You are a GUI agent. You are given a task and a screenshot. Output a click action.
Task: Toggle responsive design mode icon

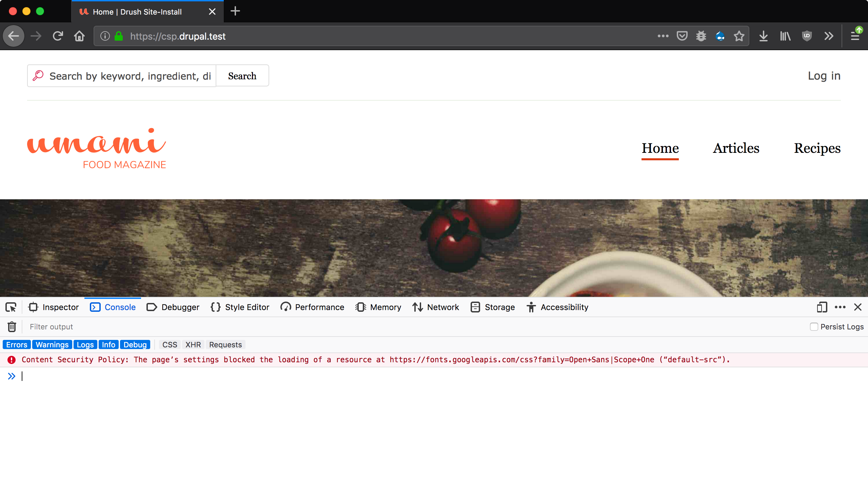tap(822, 307)
